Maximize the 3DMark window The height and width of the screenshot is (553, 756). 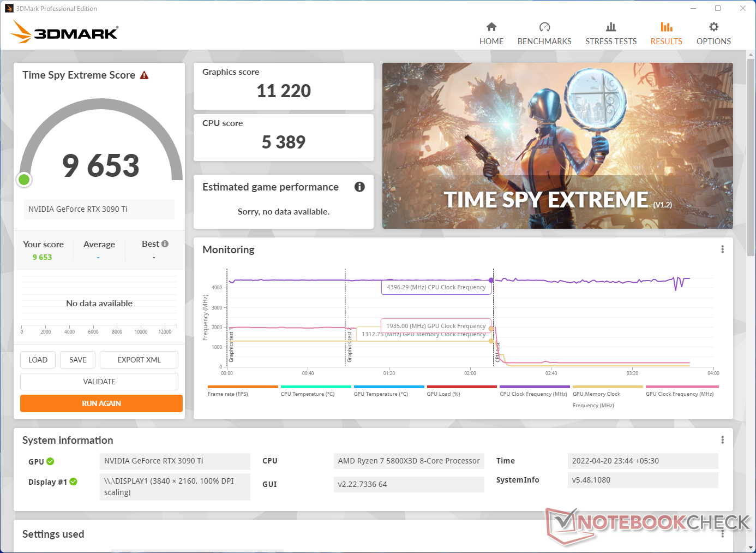718,8
